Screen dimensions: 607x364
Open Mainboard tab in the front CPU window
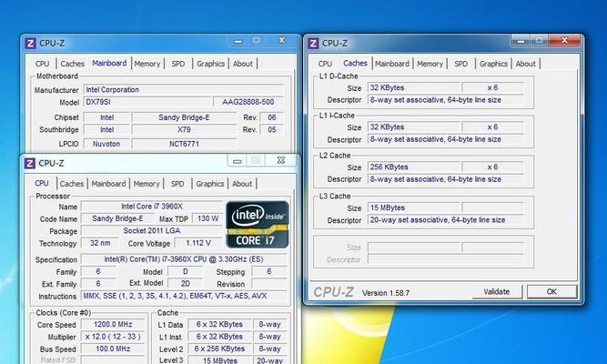(108, 184)
